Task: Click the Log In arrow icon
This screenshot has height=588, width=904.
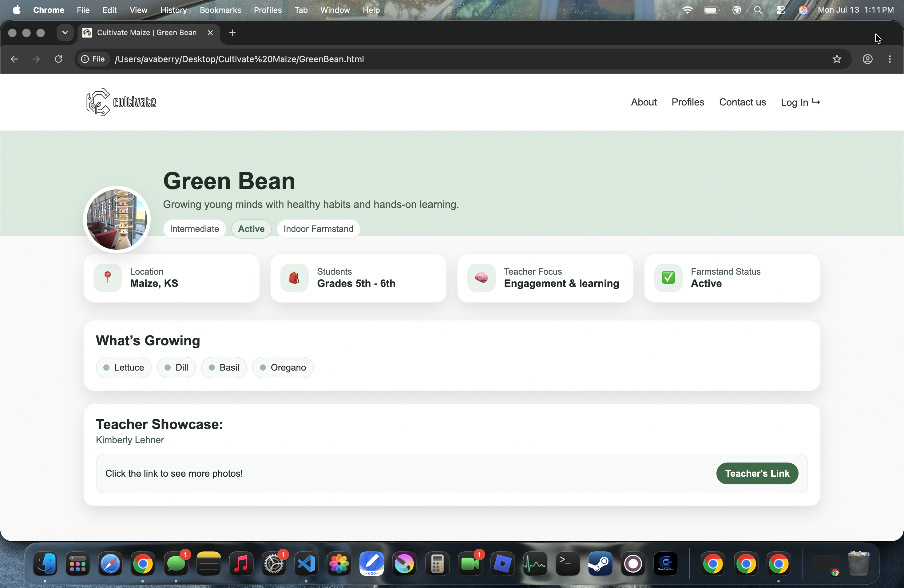Action: (816, 101)
